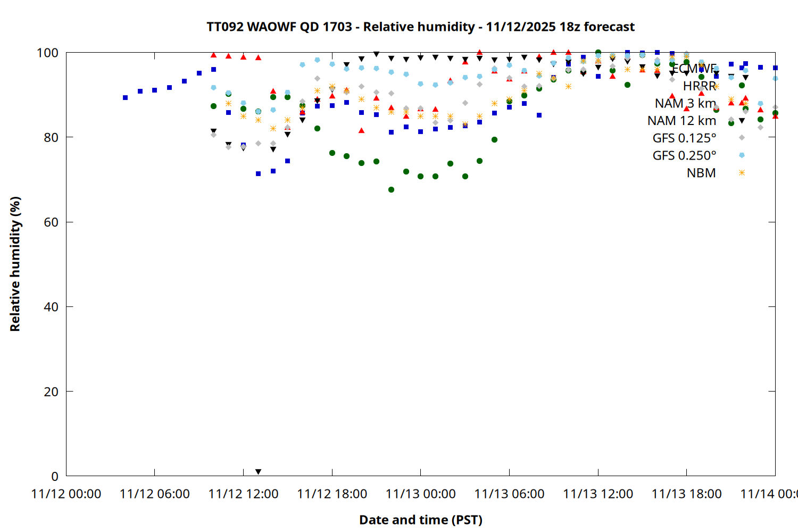This screenshot has width=798, height=532.
Task: Click the NAM 12 km black triangle legend marker
Action: (742, 121)
